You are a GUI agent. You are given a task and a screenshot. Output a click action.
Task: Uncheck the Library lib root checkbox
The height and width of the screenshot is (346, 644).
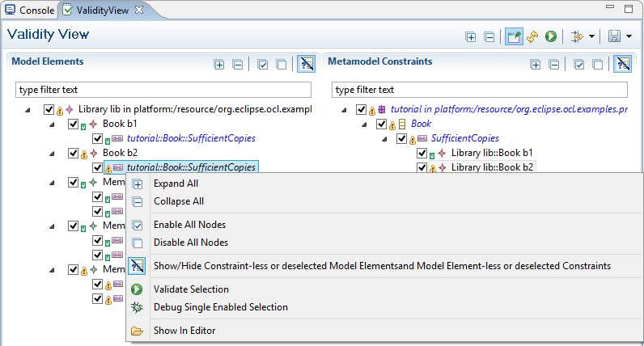coord(49,109)
